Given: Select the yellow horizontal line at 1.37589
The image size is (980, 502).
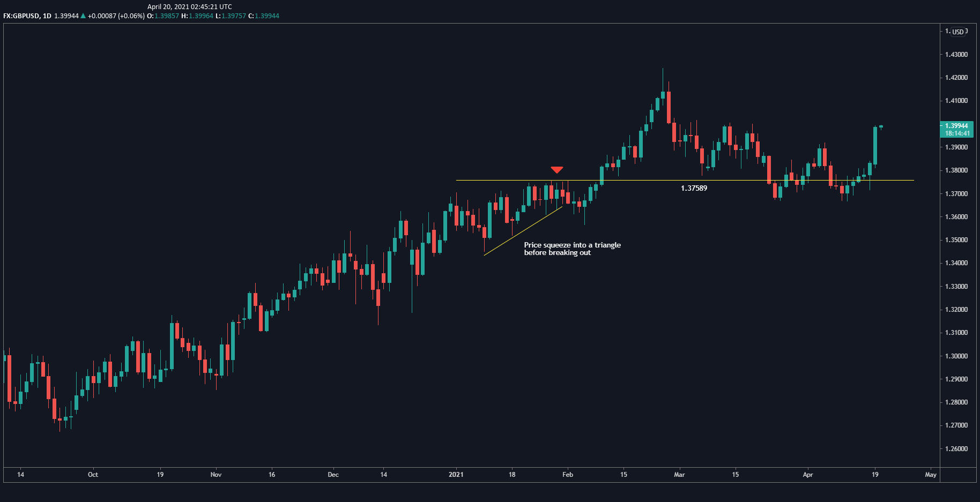Looking at the screenshot, I should point(643,181).
